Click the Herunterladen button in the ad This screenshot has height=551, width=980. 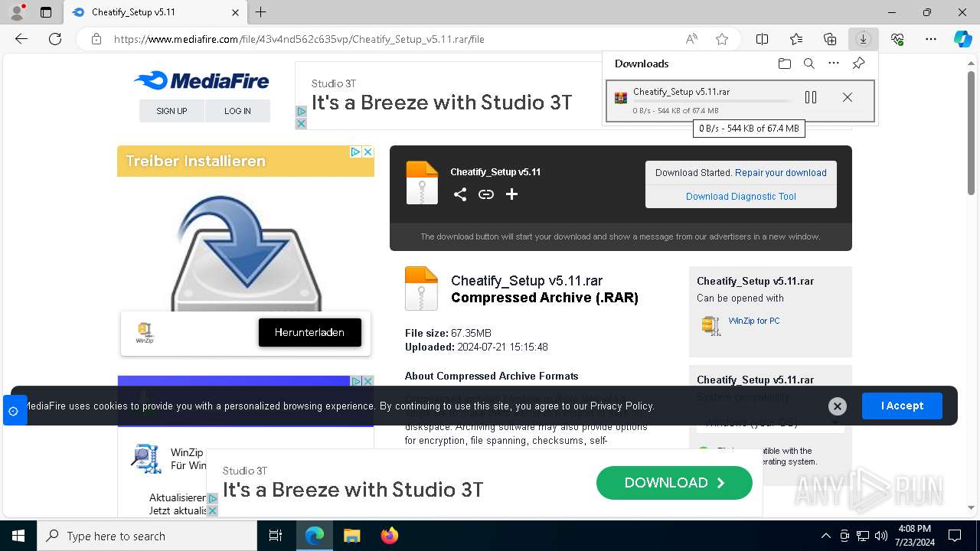point(310,332)
